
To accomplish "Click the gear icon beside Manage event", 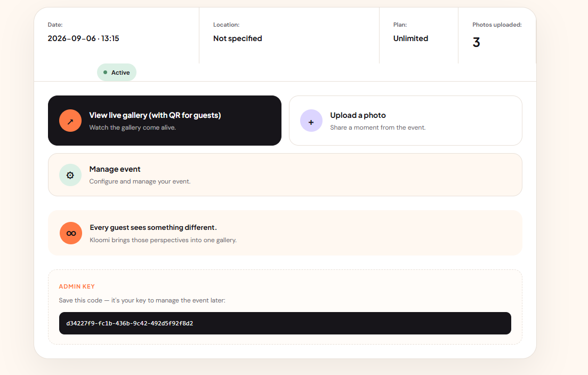I will coord(70,175).
